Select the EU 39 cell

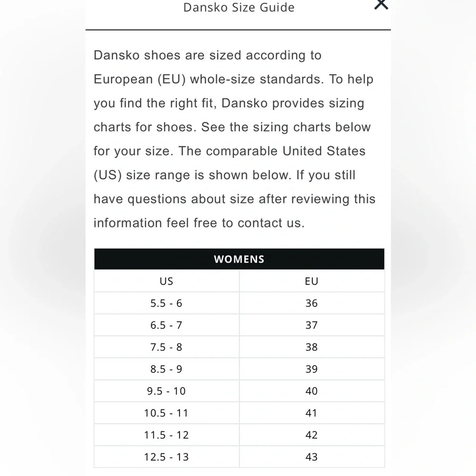point(312,369)
